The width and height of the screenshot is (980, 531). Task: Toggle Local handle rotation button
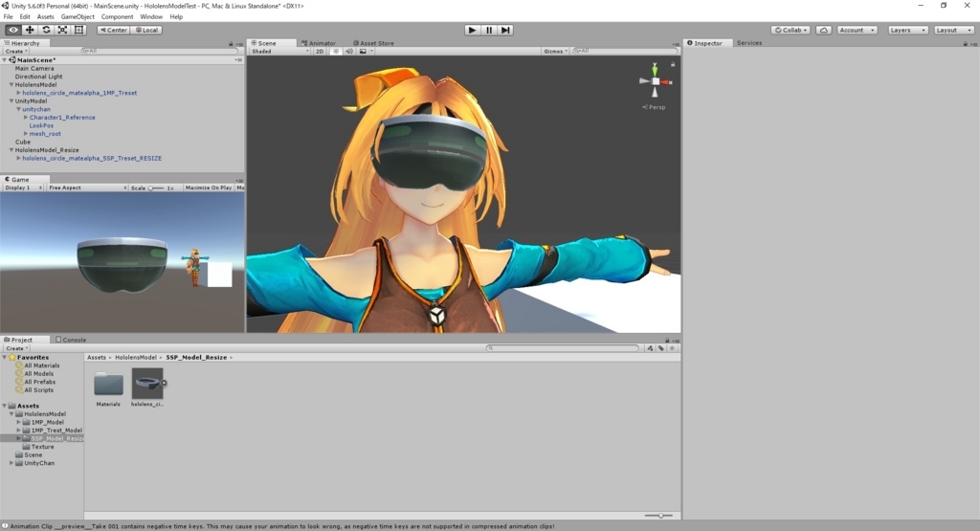pyautogui.click(x=146, y=30)
